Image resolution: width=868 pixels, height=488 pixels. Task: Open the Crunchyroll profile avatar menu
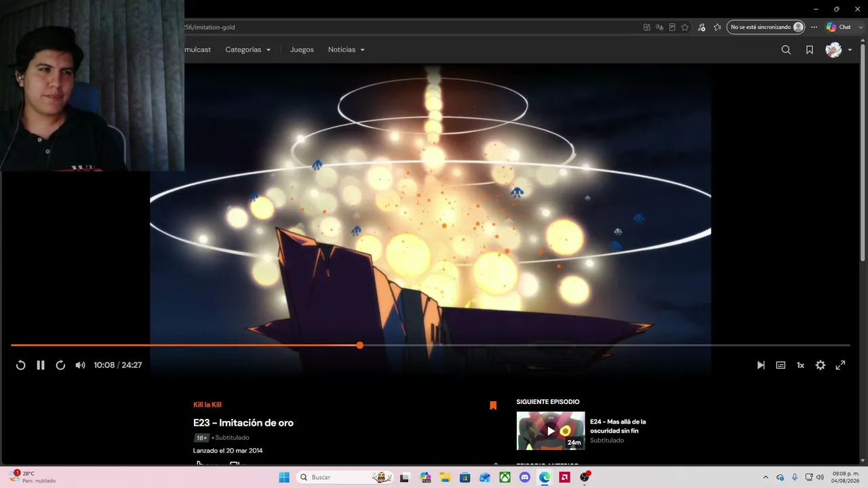click(838, 49)
